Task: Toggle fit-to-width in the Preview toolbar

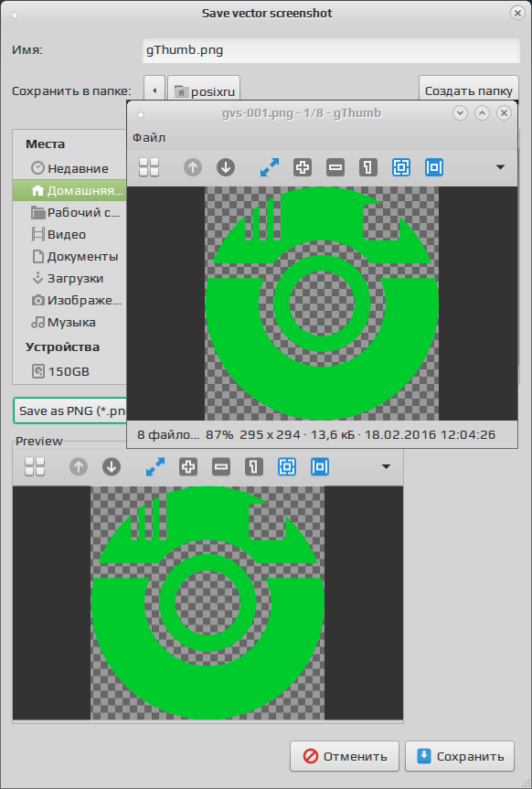Action: [320, 467]
